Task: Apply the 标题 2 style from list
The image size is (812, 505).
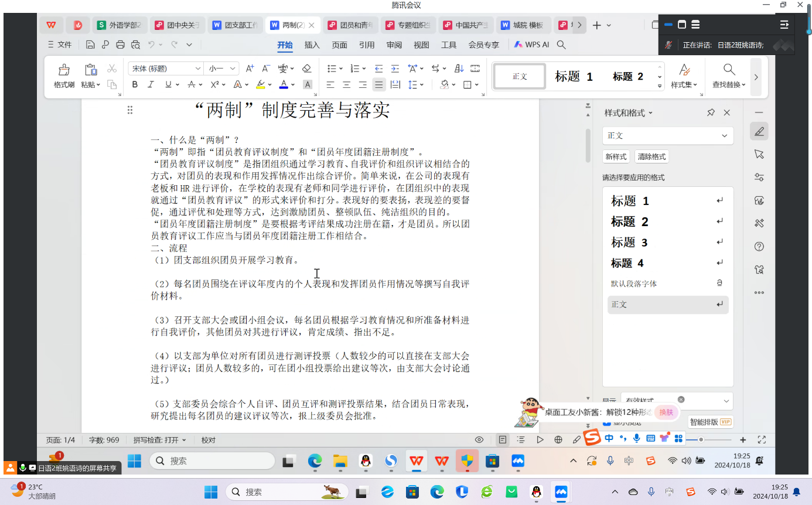Action: pyautogui.click(x=630, y=221)
